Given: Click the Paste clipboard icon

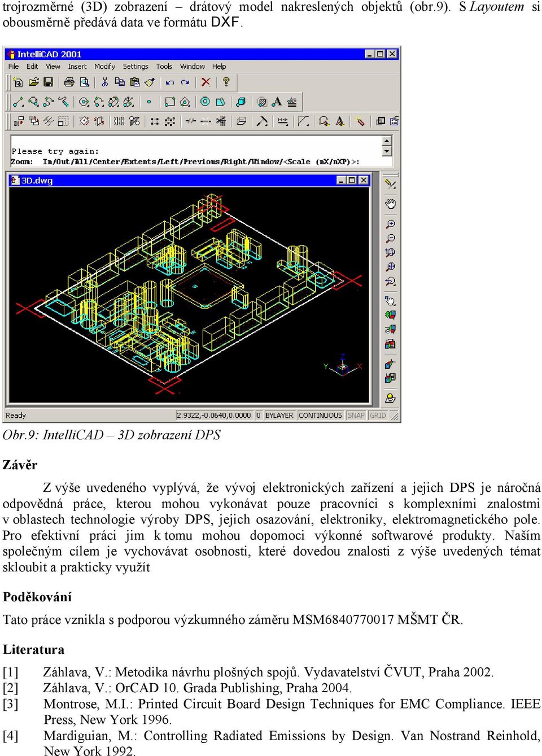Looking at the screenshot, I should tap(134, 82).
